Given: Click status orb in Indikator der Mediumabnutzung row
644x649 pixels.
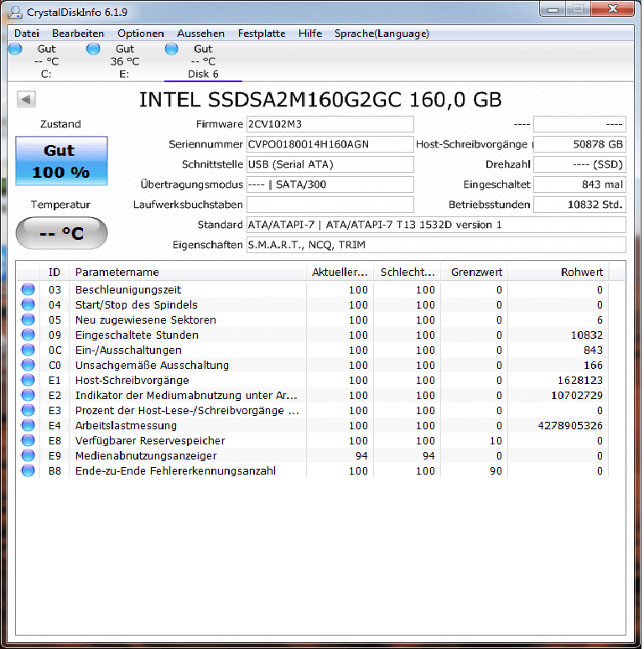Looking at the screenshot, I should (29, 395).
